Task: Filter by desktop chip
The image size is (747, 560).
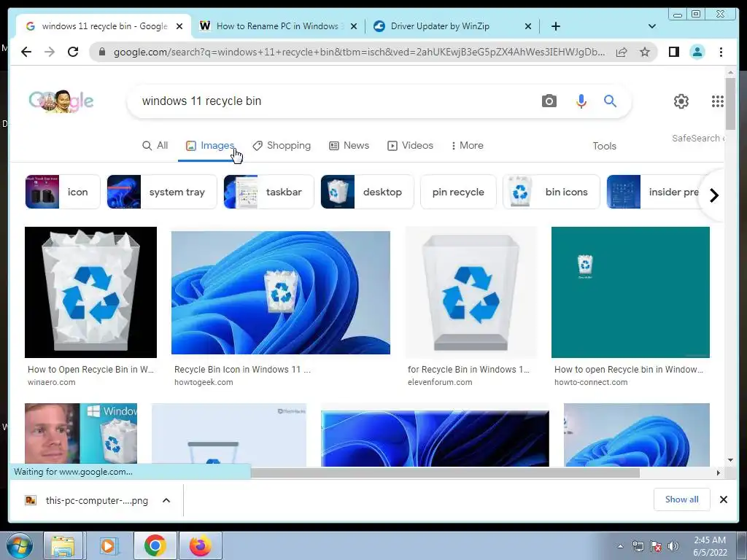Action: 368,192
